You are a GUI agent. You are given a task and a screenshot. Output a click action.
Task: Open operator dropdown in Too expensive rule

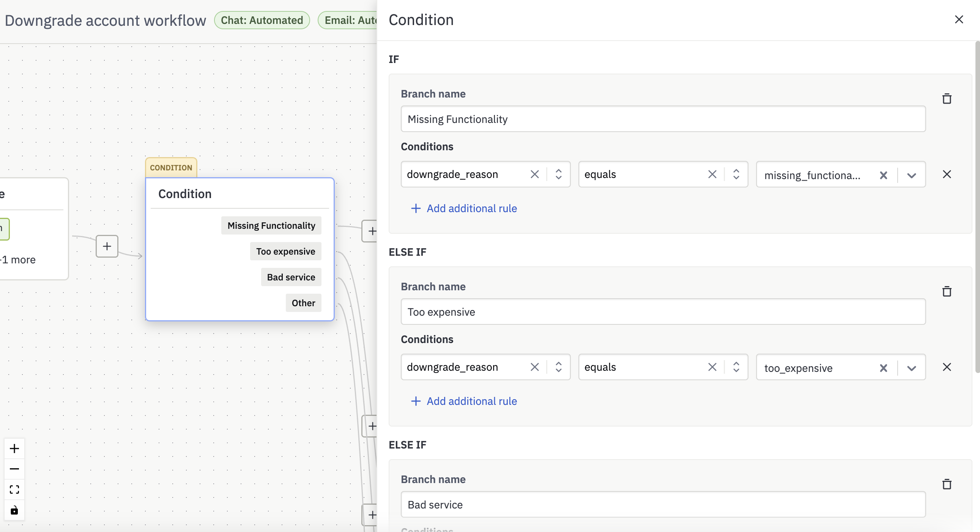[736, 367]
